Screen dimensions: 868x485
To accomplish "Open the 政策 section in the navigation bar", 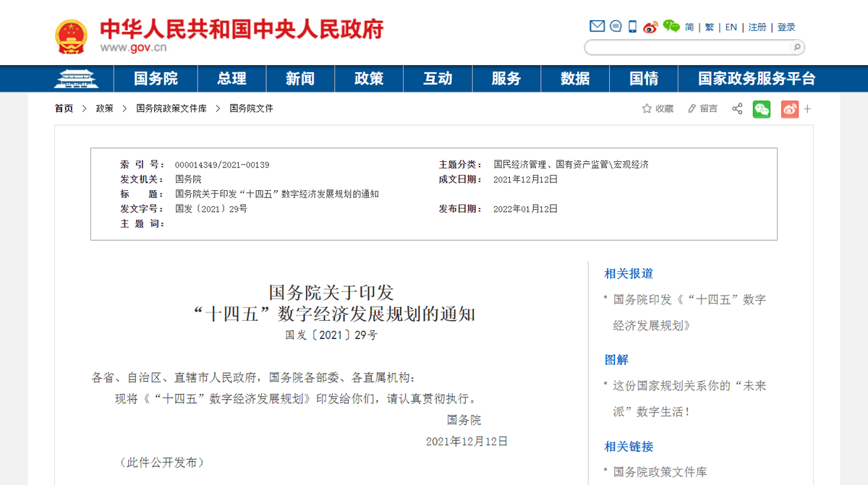I will (x=369, y=79).
